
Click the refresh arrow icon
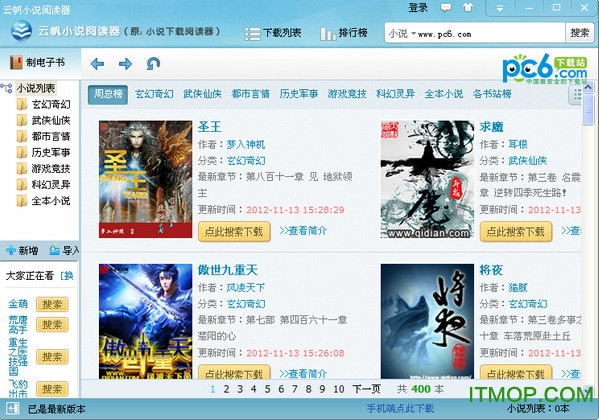153,63
